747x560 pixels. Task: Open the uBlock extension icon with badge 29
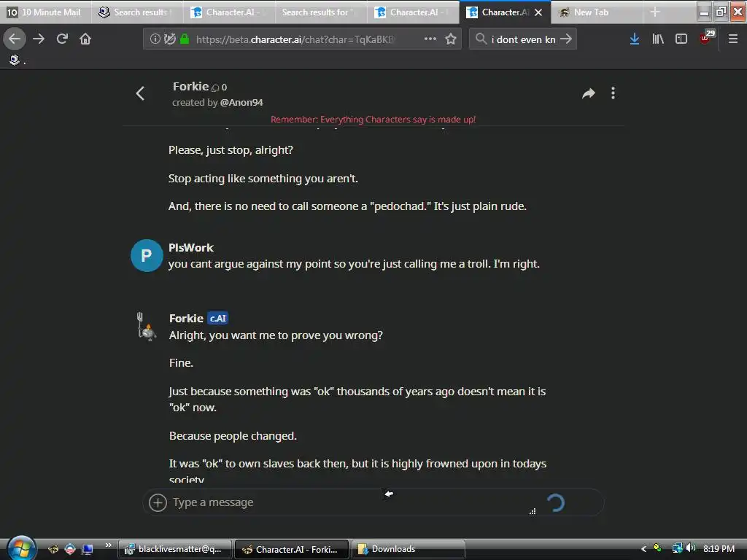(706, 38)
